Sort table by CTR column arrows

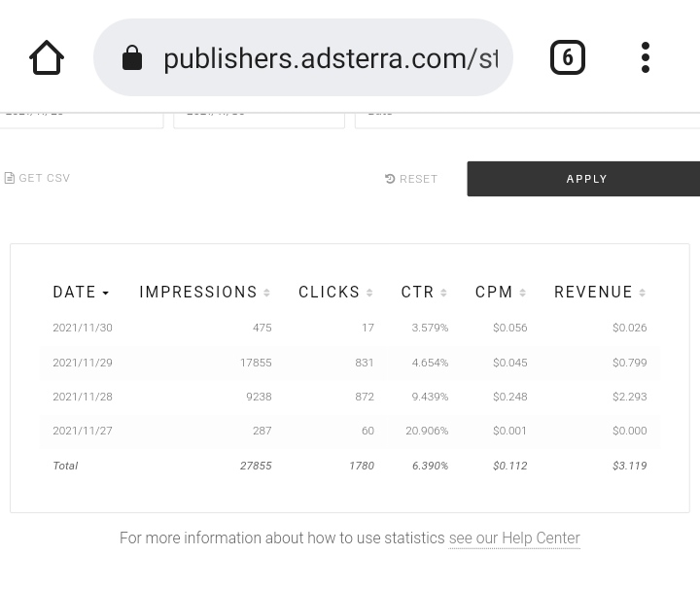(x=443, y=293)
